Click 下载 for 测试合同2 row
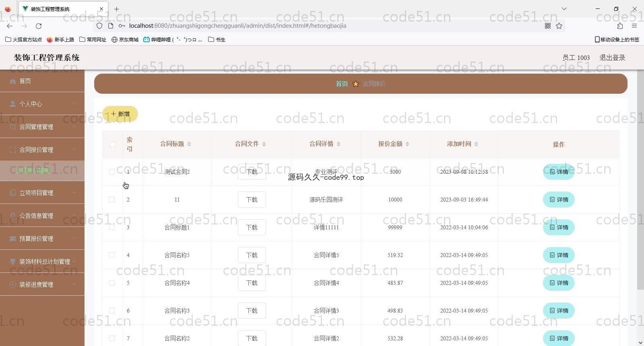This screenshot has width=644, height=346. click(252, 172)
